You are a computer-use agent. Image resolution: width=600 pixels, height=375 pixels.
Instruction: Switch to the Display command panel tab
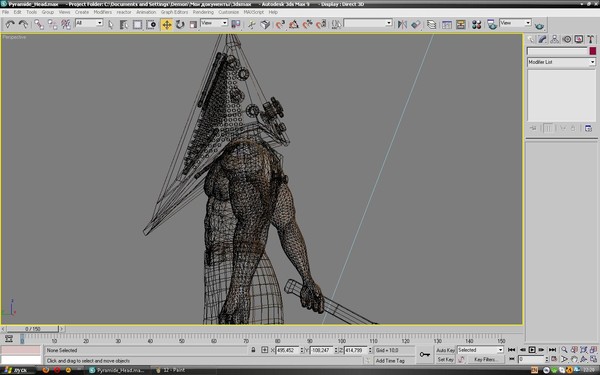coord(579,39)
